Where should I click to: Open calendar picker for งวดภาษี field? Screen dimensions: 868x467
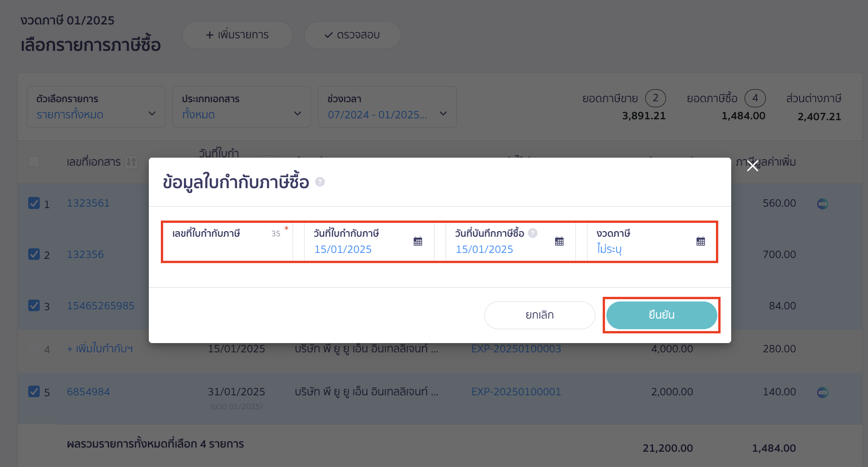(701, 241)
